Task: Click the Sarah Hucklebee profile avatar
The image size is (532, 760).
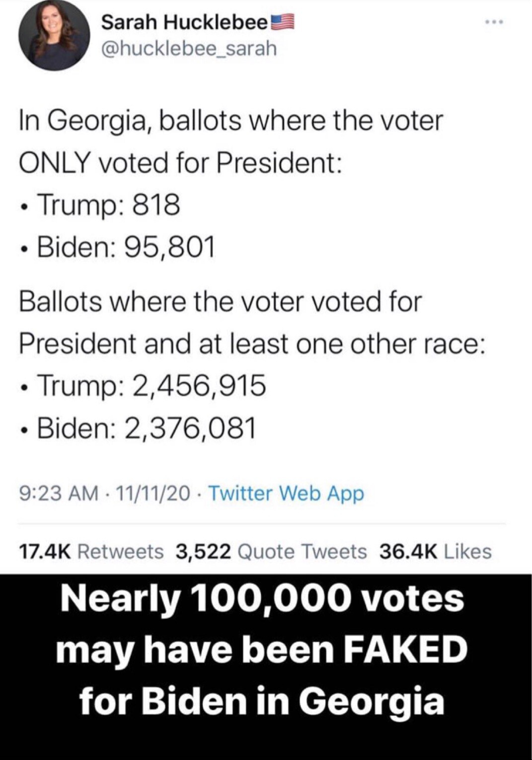Action: [x=54, y=35]
